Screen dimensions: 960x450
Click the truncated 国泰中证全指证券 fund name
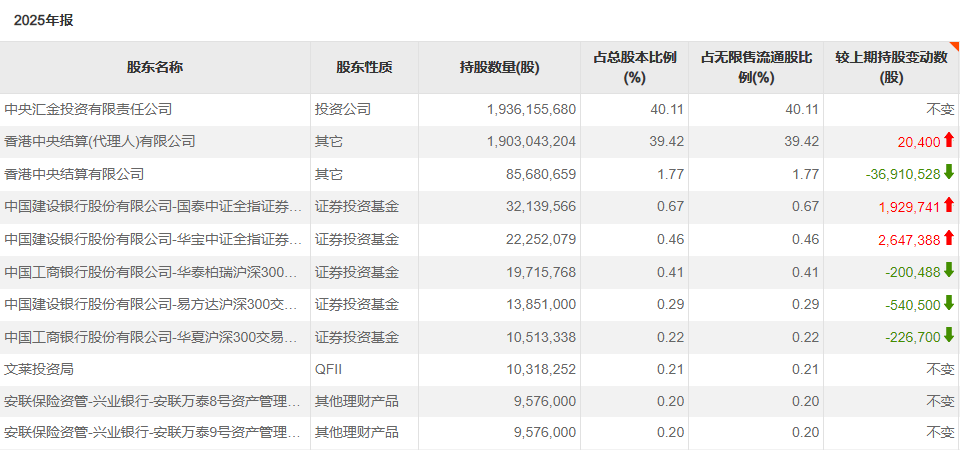[153, 207]
